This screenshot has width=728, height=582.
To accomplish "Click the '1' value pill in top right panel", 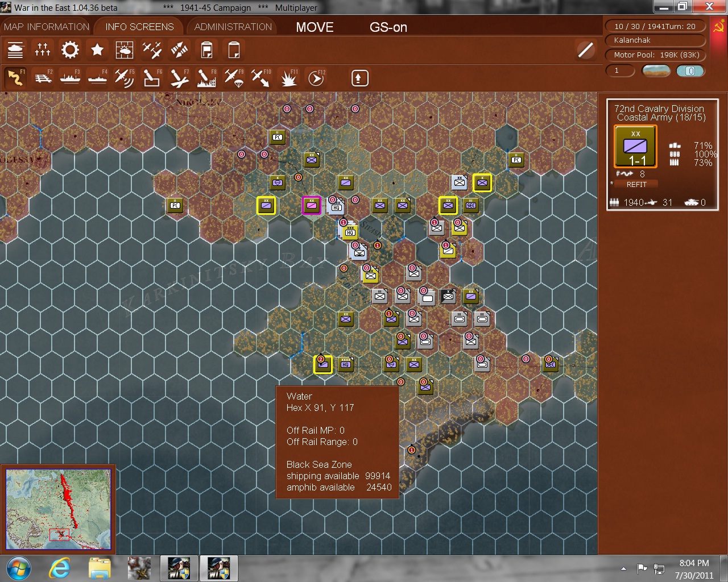I will pos(620,71).
